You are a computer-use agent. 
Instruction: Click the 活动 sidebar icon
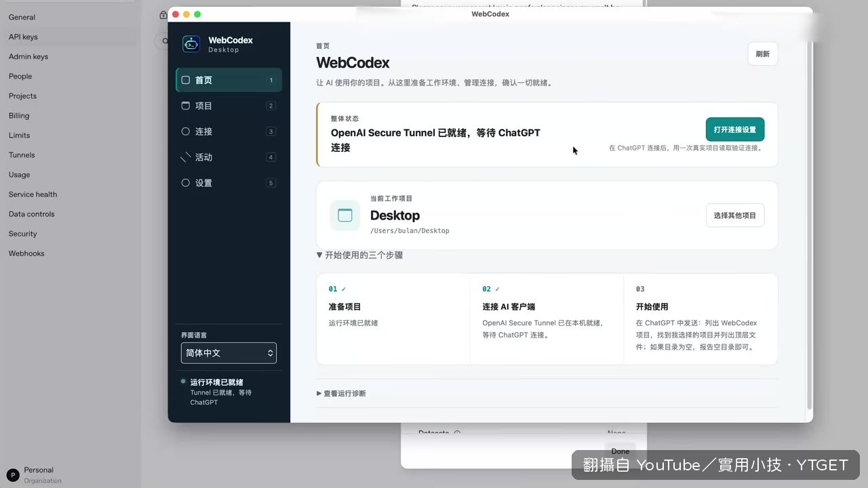point(186,157)
